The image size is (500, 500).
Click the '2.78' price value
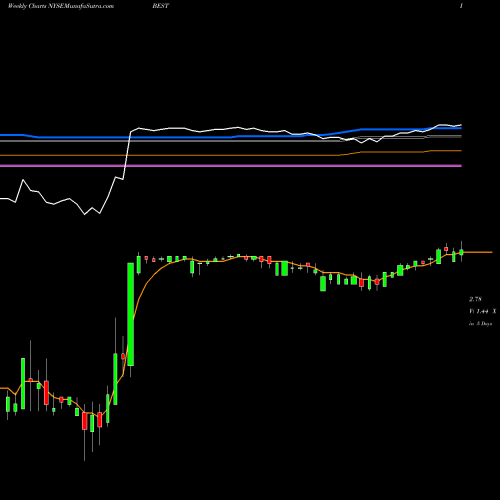(475, 299)
